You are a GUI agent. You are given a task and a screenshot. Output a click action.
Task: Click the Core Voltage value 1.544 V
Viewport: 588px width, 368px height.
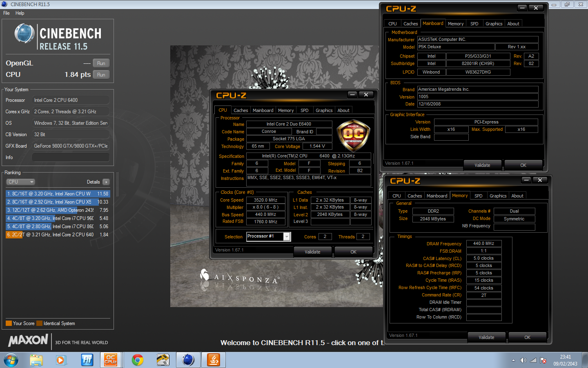click(317, 146)
